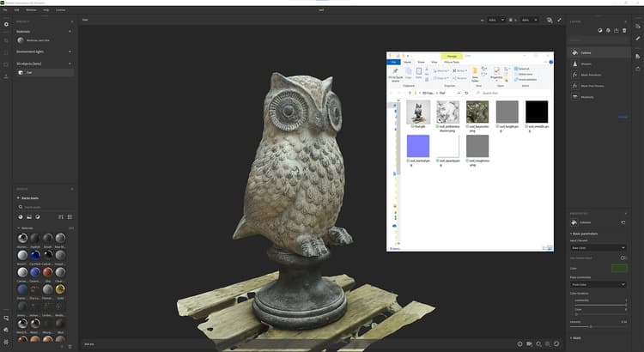644x352 pixels.
Task: Collapse the Materials asset category
Action: click(19, 228)
